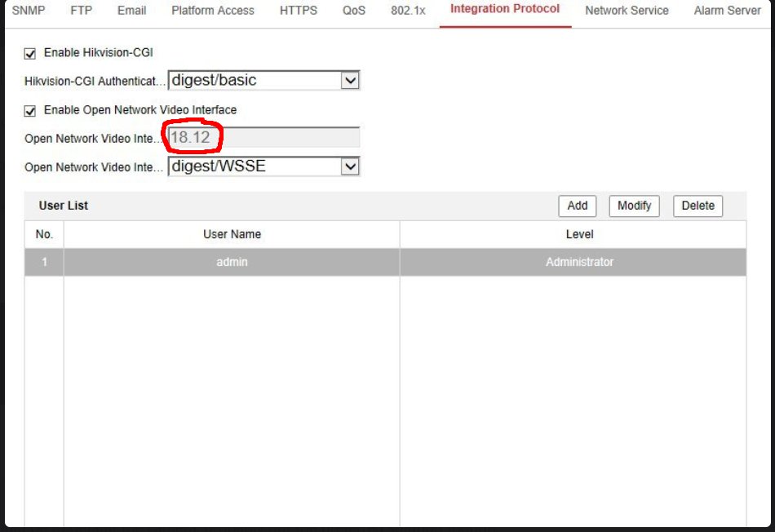
Task: Switch to the FTP tab
Action: click(x=81, y=11)
